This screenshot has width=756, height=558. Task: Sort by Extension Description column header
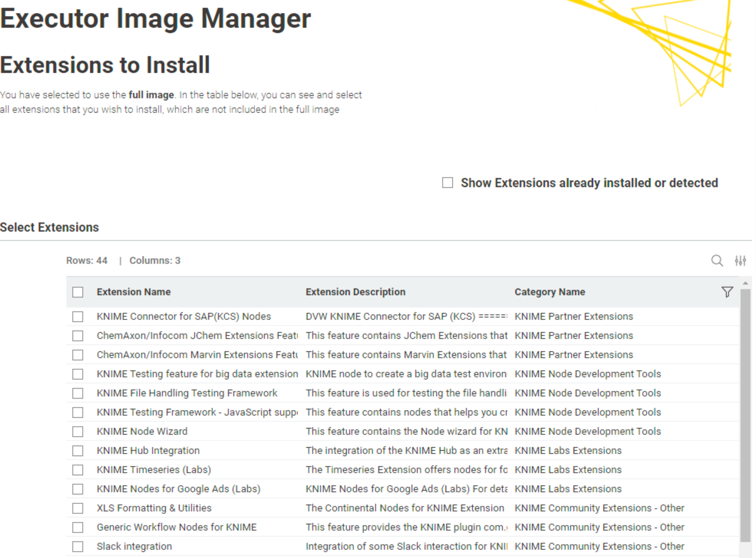355,292
